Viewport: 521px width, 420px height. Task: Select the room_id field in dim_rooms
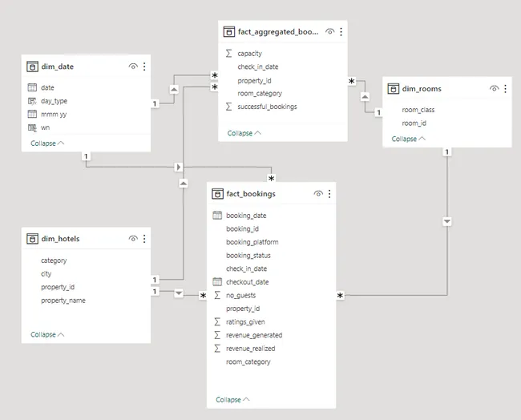click(x=414, y=123)
